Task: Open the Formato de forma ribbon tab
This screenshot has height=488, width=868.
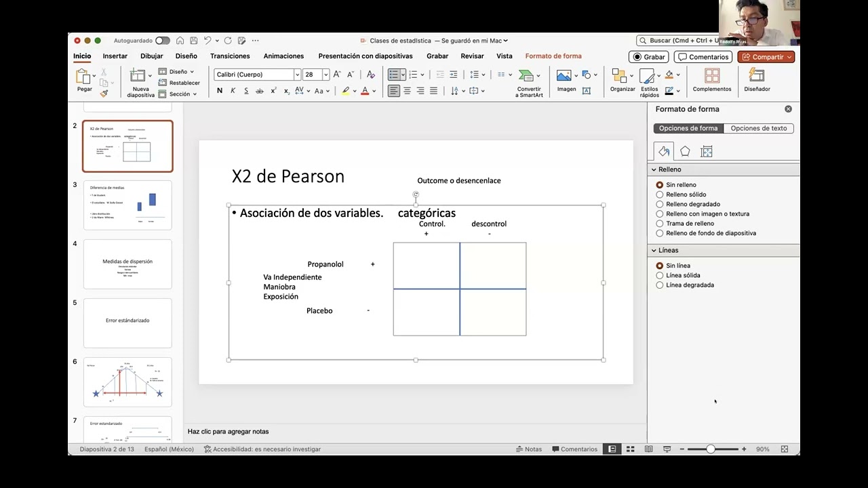Action: pyautogui.click(x=553, y=56)
